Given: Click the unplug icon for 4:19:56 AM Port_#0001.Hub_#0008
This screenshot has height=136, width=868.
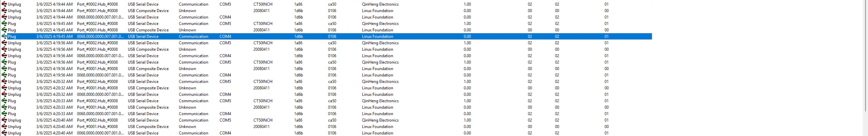Looking at the screenshot, I should (4, 49).
